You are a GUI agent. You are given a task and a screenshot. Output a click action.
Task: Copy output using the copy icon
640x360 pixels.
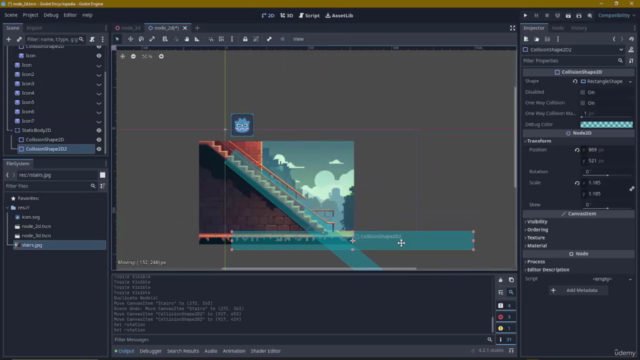tap(511, 280)
